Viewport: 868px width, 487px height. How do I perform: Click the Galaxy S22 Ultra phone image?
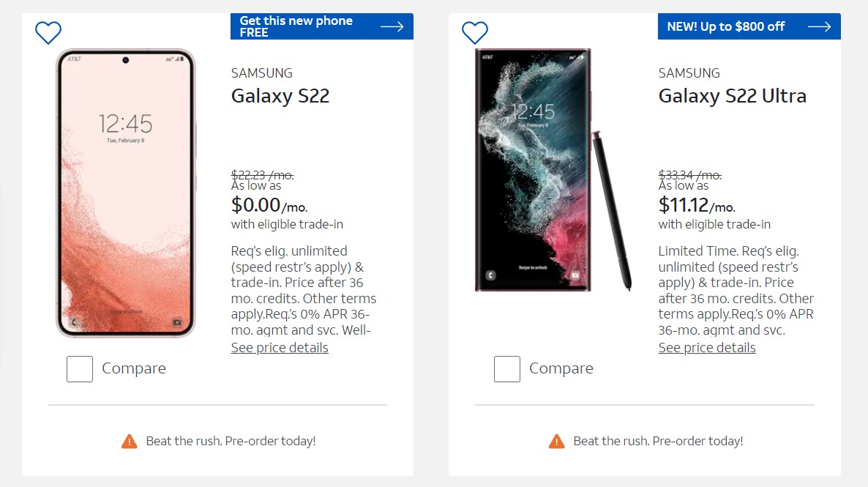coord(534,170)
